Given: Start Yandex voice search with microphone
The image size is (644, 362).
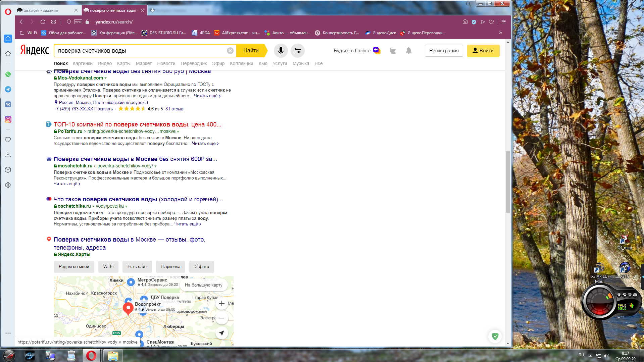Looking at the screenshot, I should 281,51.
